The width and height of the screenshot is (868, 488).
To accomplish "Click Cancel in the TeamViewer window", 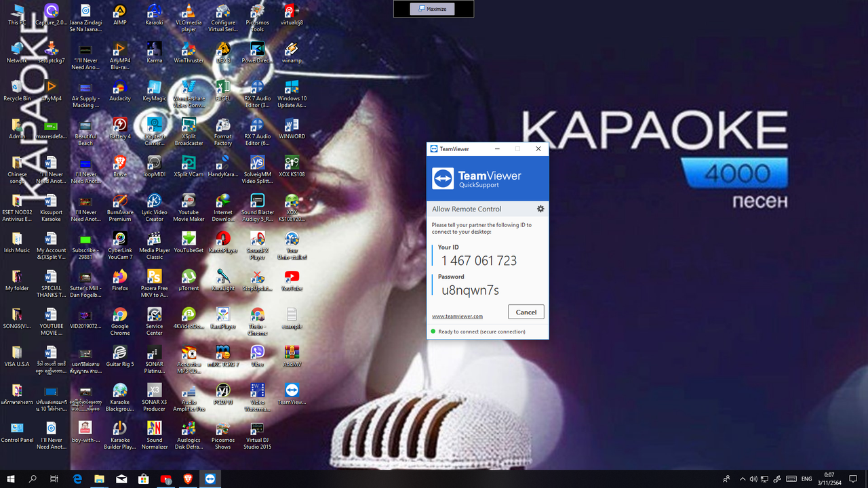I will [x=526, y=312].
